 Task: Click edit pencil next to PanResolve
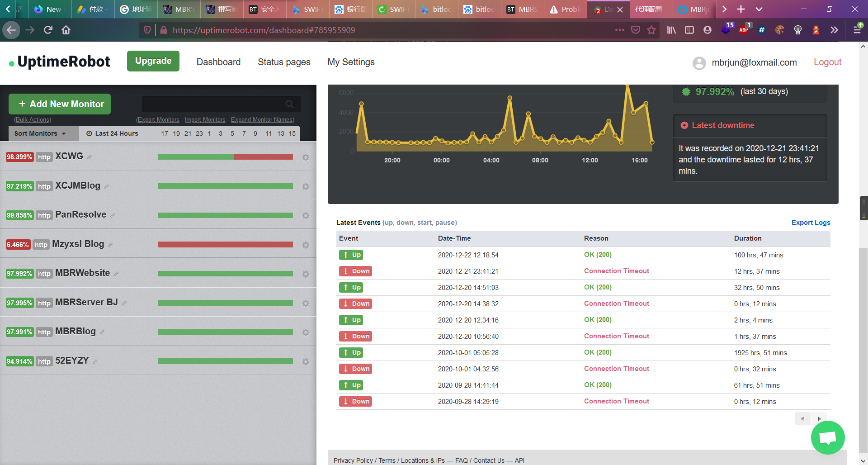pos(113,215)
